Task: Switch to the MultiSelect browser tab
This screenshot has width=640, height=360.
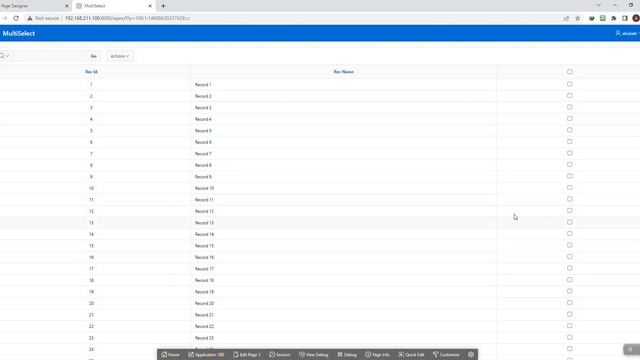Action: tap(114, 6)
